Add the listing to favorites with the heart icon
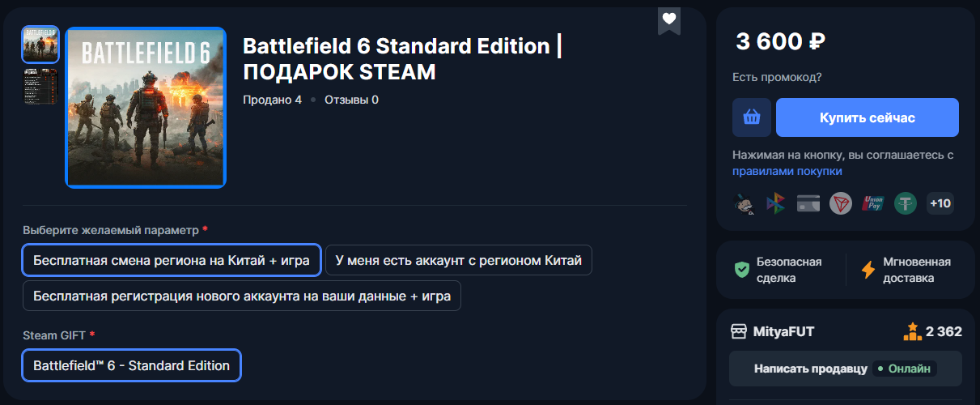The width and height of the screenshot is (980, 405). [668, 19]
